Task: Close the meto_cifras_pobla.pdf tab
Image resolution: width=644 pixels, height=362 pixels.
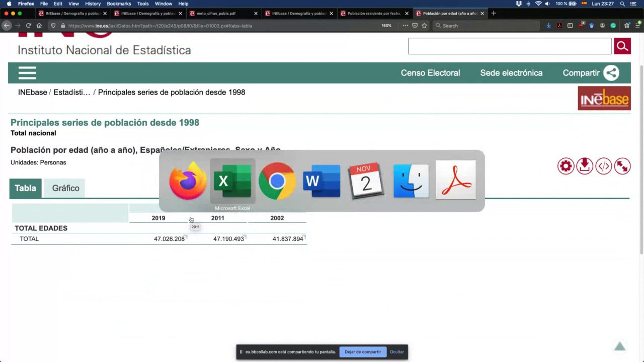Action: coord(256,14)
